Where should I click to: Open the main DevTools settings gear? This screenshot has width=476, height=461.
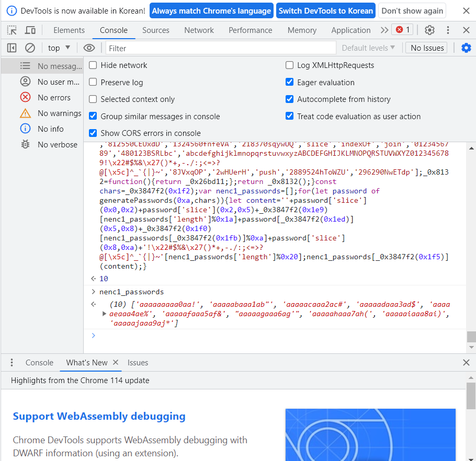click(429, 30)
